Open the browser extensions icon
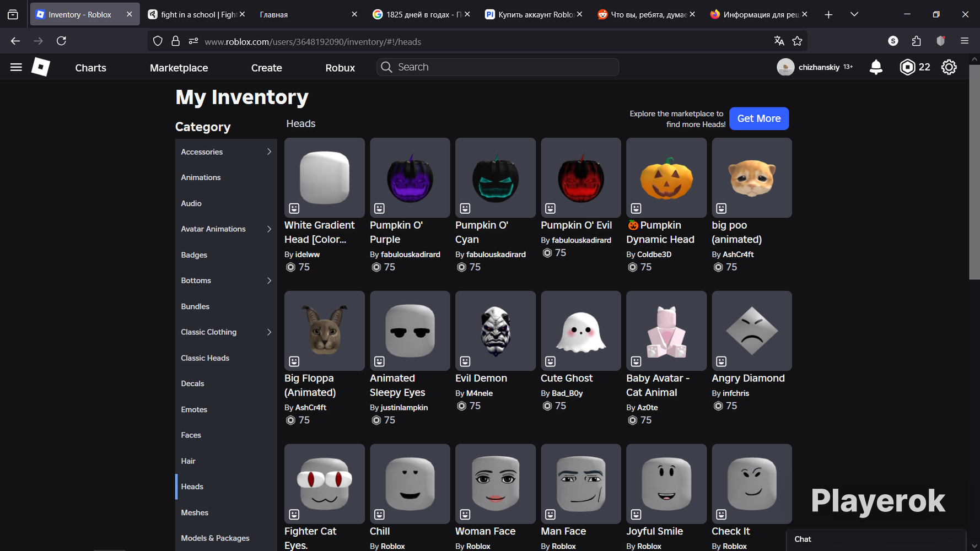 (917, 41)
